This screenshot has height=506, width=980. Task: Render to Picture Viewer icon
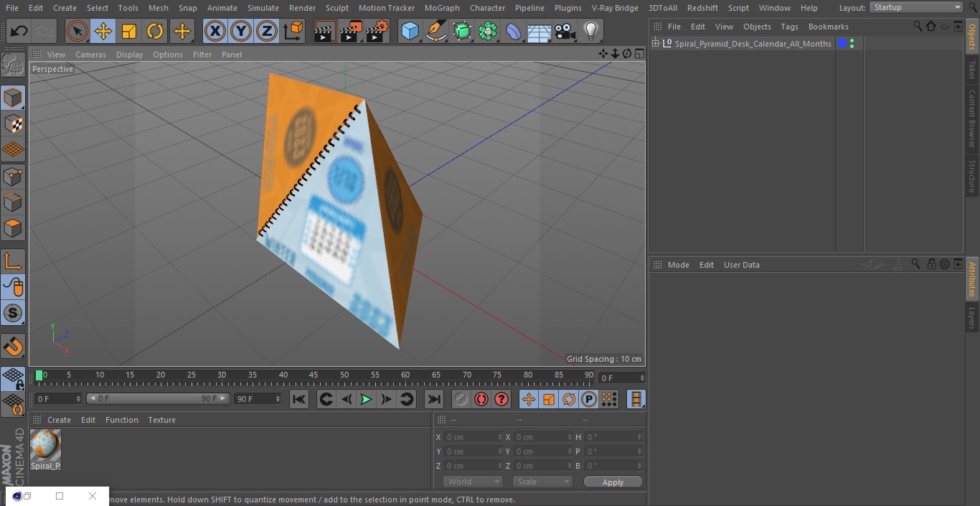pyautogui.click(x=352, y=31)
